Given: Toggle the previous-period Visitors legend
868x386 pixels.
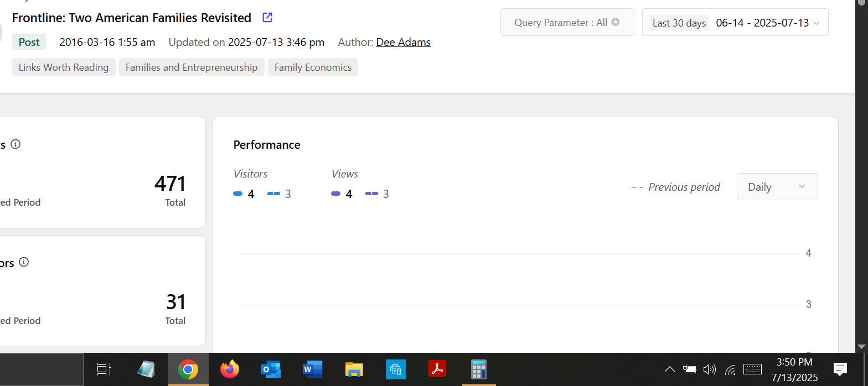Looking at the screenshot, I should [x=279, y=194].
